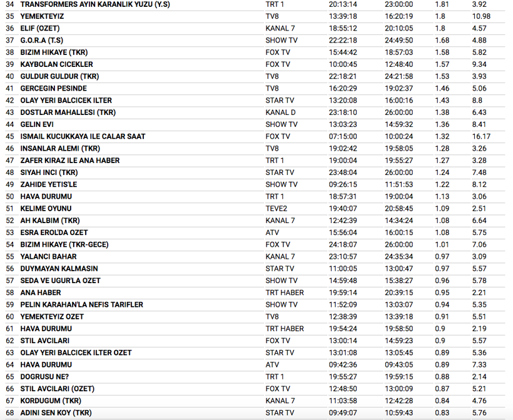Viewport: 513px width, 420px height.
Task: Select ADINI SEN KOY (TKR) title
Action: (56, 412)
